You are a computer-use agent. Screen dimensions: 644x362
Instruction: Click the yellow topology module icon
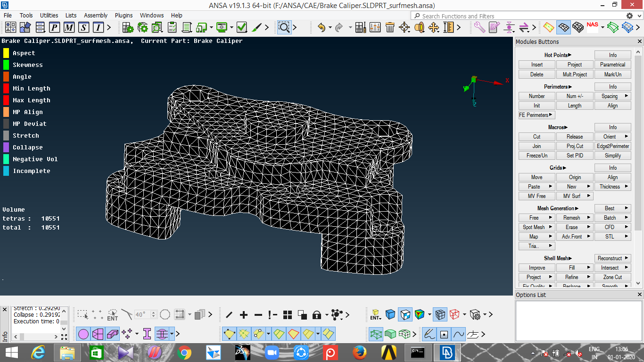(548, 27)
